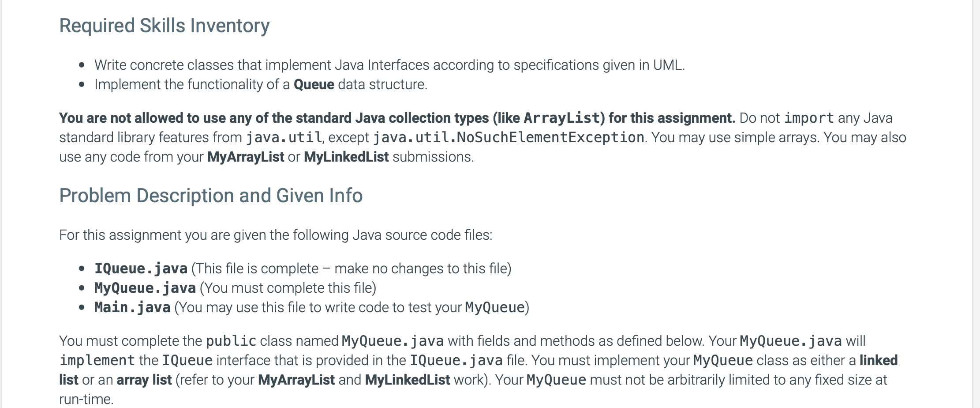Click the text run-time at the bottom
This screenshot has width=980, height=408.
pos(86,399)
